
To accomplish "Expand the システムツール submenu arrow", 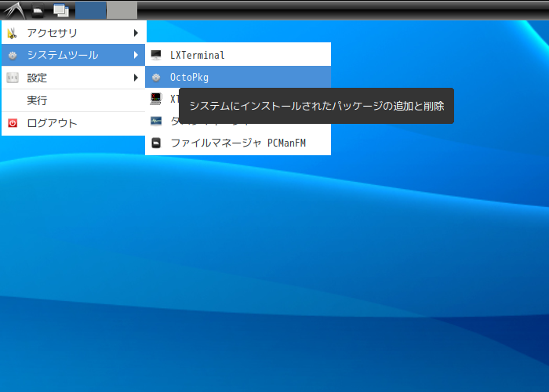I will (136, 55).
